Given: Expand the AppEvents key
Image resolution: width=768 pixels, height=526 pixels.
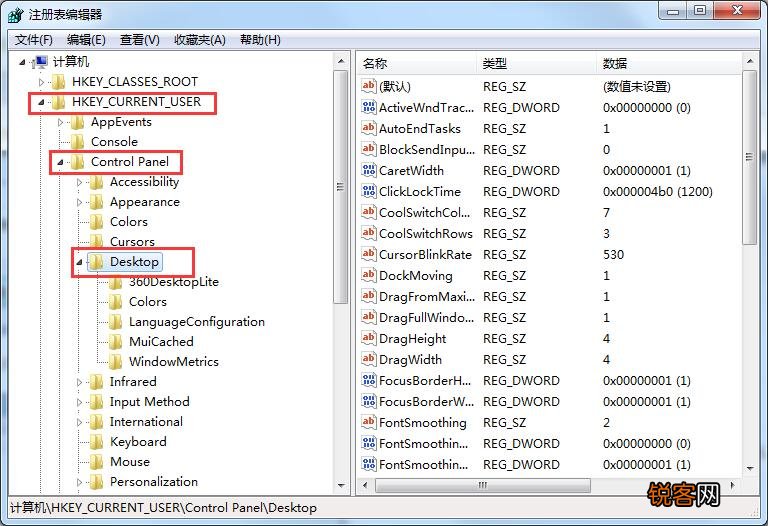Looking at the screenshot, I should [x=60, y=122].
